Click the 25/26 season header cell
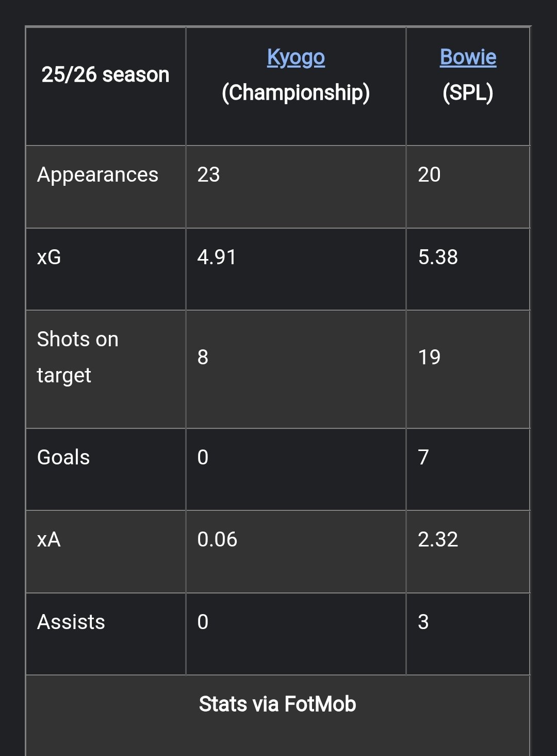The height and width of the screenshot is (756, 557). (x=105, y=75)
